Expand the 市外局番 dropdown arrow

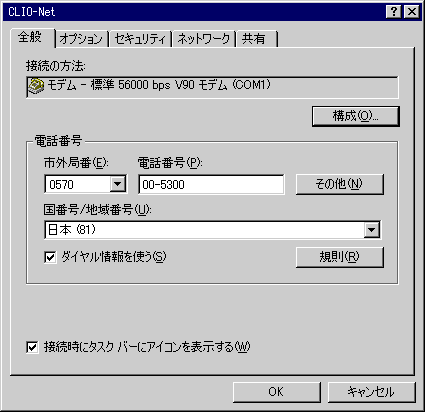[x=118, y=184]
